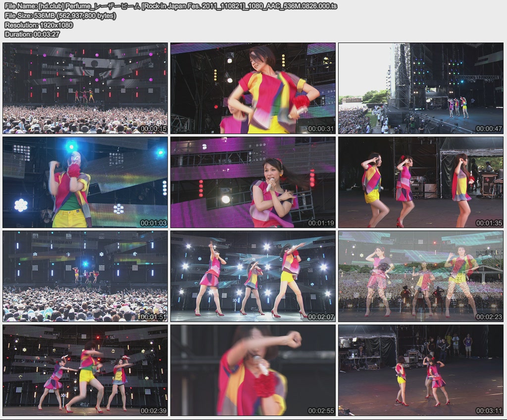Open the frame at 00:01:35
Image resolution: width=507 pixels, height=420 pixels.
421,182
